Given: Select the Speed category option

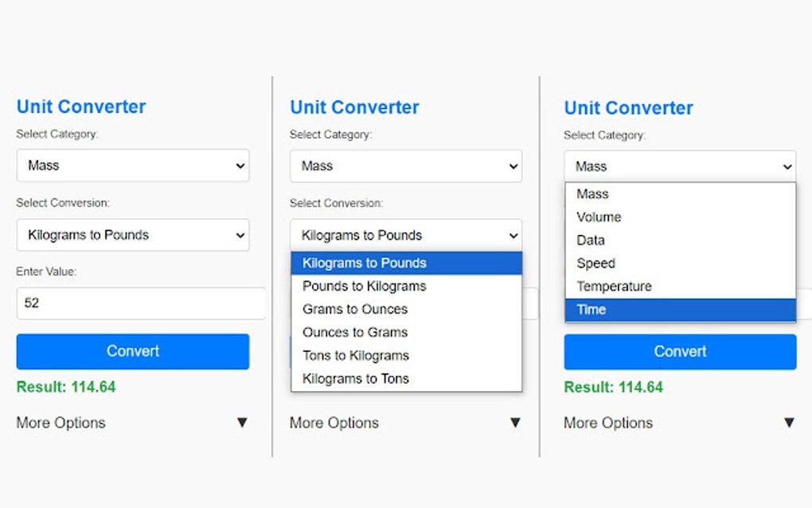Looking at the screenshot, I should (x=595, y=263).
